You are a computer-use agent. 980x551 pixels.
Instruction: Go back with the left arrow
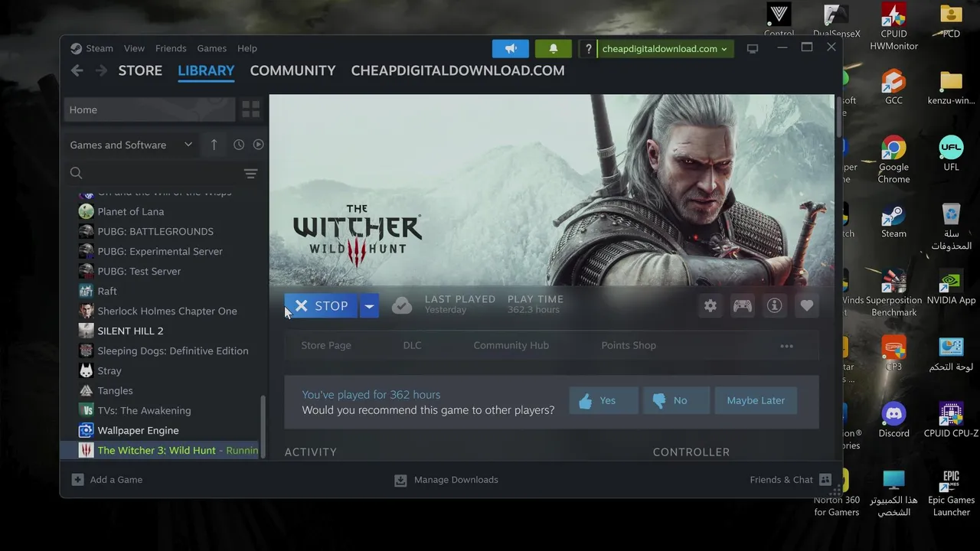tap(77, 70)
